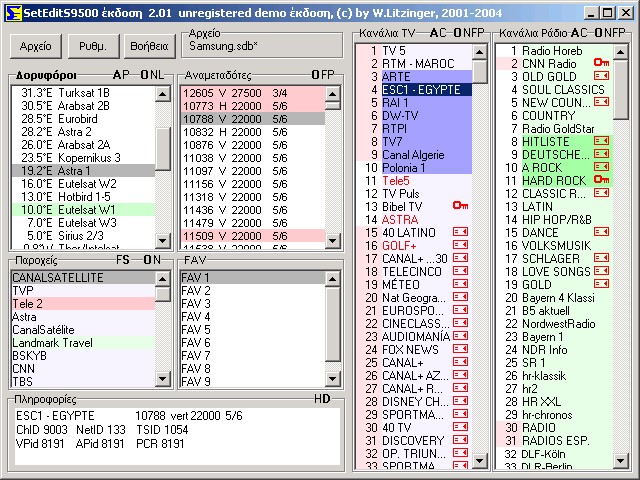Toggle the HD indicator in Πληροφορίες panel
Image resolution: width=640 pixels, height=480 pixels.
pyautogui.click(x=322, y=398)
